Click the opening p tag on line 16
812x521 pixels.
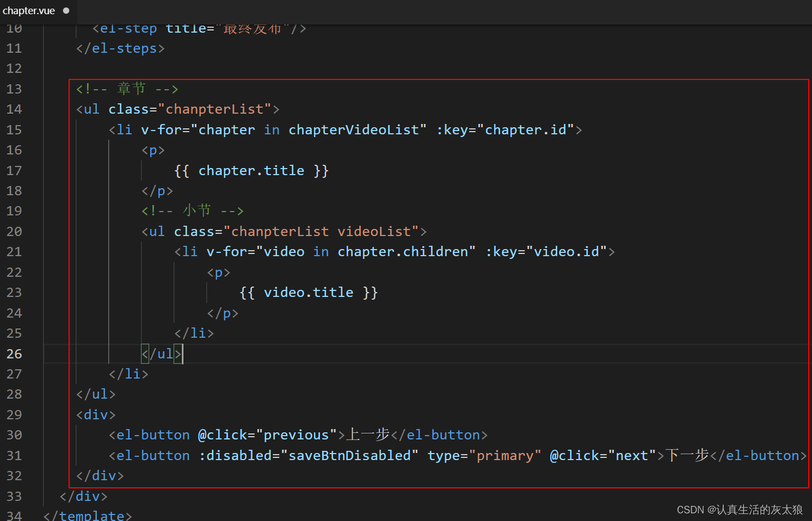pyautogui.click(x=153, y=150)
